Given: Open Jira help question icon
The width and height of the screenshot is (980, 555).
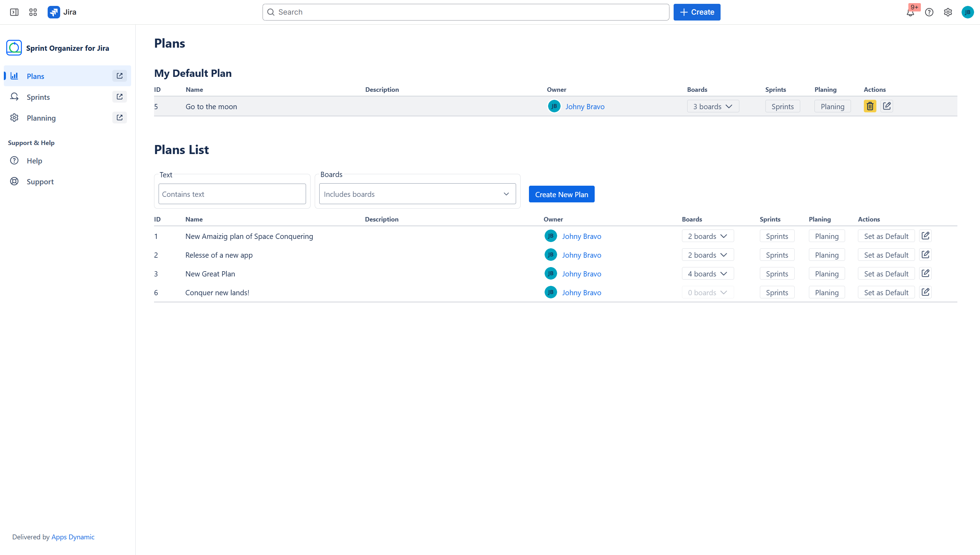Looking at the screenshot, I should point(929,12).
